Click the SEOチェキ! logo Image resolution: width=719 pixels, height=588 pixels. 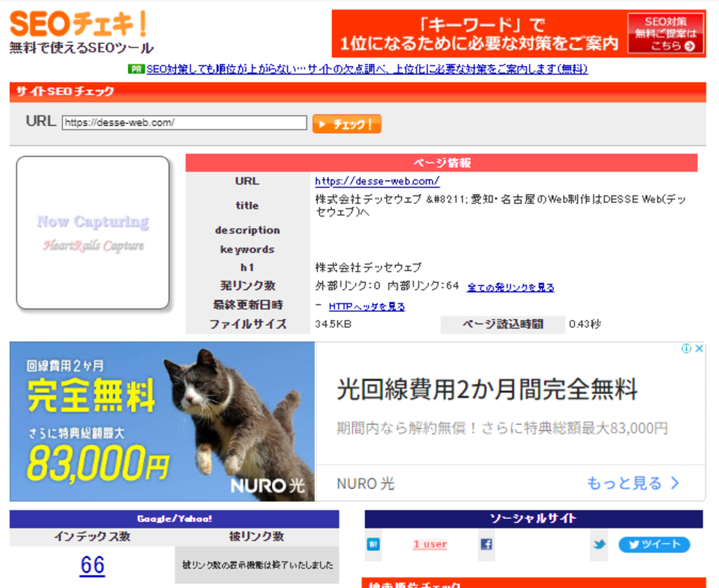[x=78, y=24]
